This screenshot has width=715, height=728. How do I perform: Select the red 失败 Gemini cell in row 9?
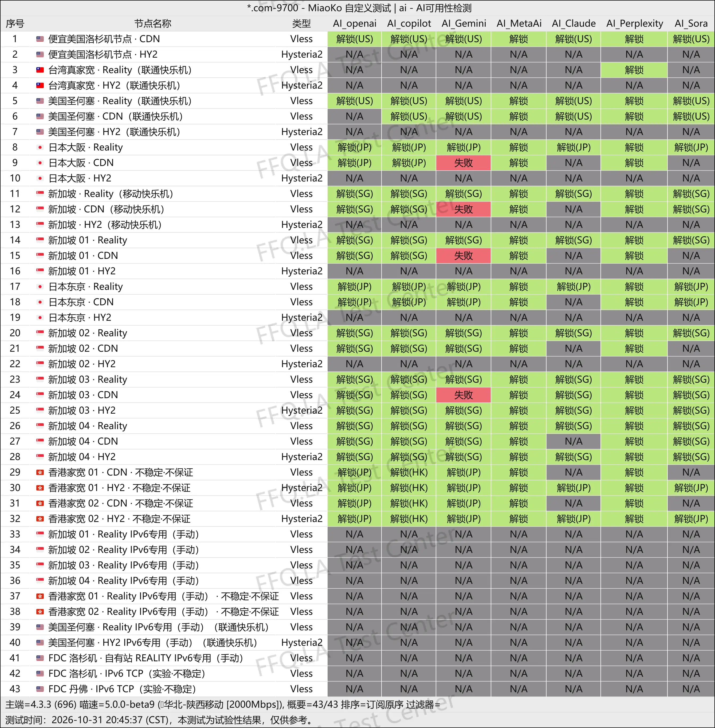[463, 163]
